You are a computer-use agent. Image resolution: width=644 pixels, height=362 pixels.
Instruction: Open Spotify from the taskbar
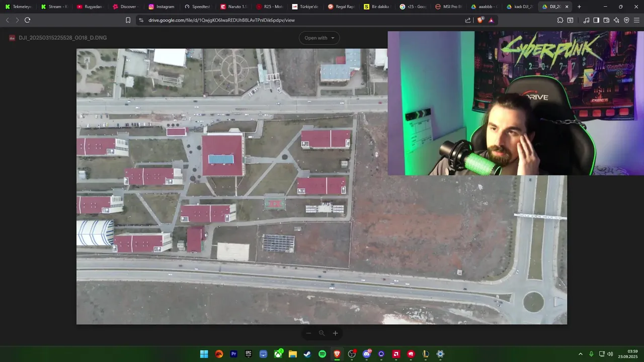click(323, 354)
